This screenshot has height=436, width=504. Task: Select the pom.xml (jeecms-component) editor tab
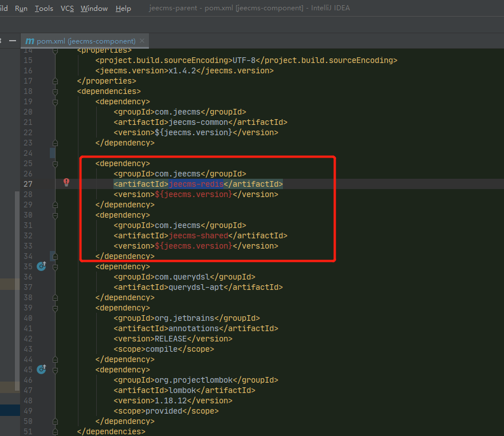pyautogui.click(x=86, y=41)
